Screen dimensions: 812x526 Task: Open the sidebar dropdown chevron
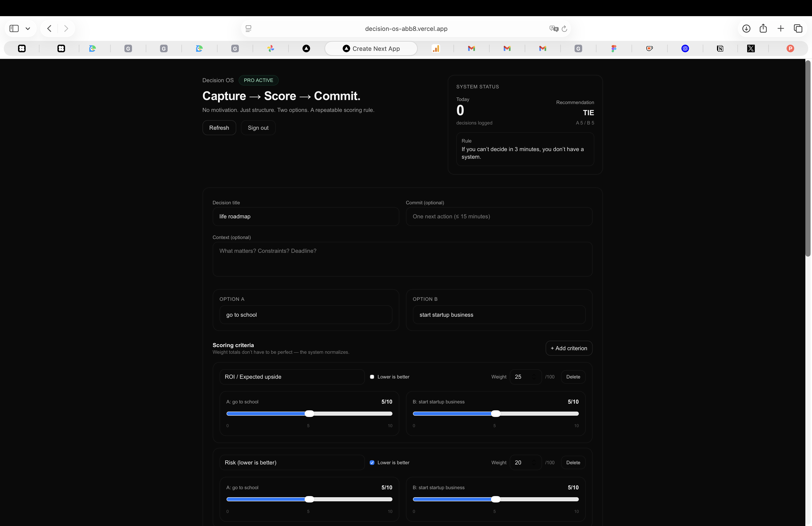[x=28, y=28]
